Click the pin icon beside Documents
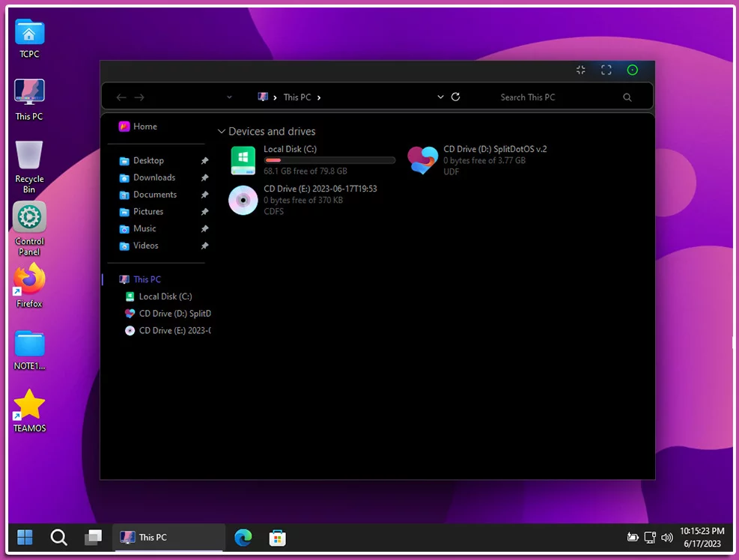Image resolution: width=739 pixels, height=560 pixels. click(204, 195)
